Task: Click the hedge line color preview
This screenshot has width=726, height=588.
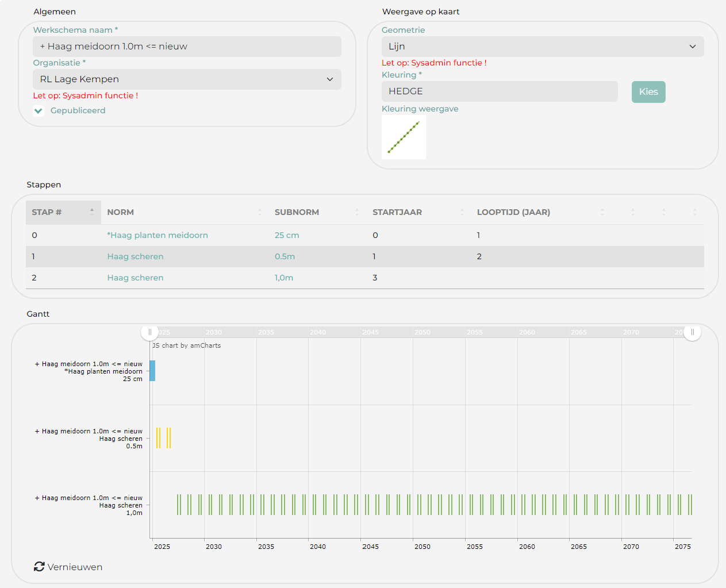Action: point(404,137)
